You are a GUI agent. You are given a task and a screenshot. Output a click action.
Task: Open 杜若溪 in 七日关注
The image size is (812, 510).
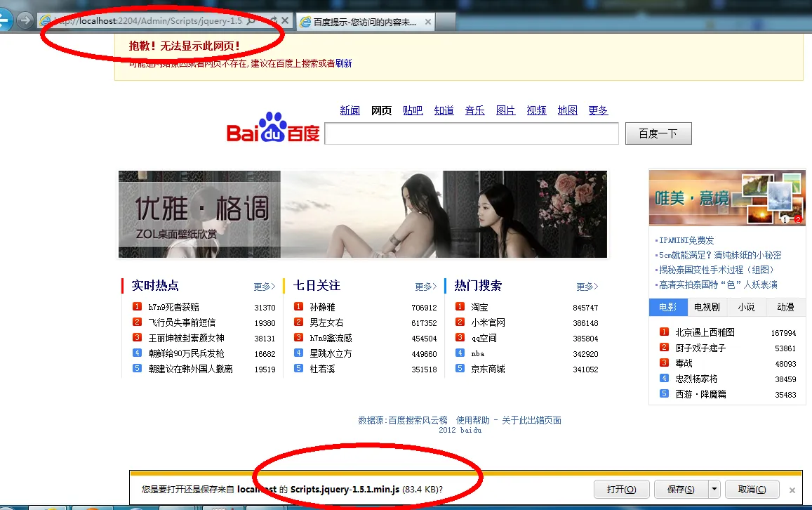(323, 369)
